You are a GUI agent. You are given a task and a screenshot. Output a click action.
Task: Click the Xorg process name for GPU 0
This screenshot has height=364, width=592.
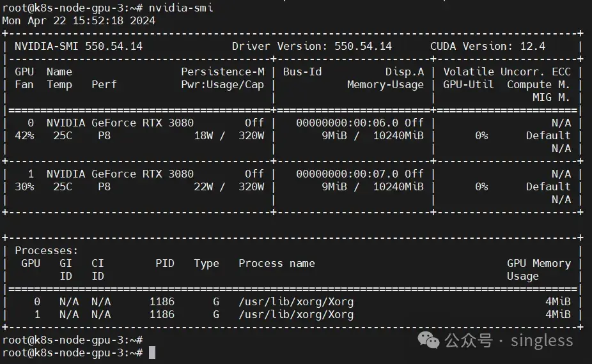[x=296, y=302]
